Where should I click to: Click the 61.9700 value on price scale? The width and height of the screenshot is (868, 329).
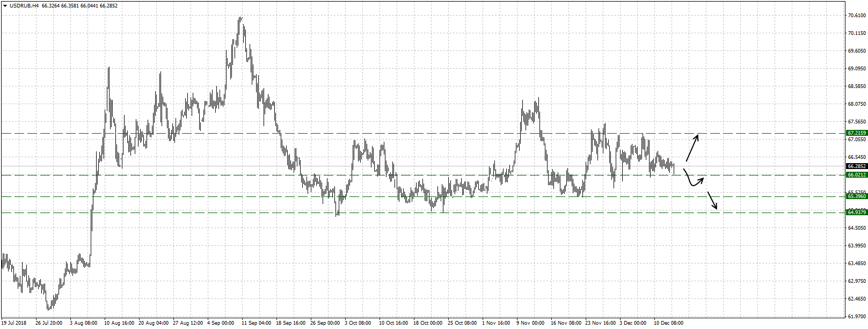pyautogui.click(x=856, y=316)
